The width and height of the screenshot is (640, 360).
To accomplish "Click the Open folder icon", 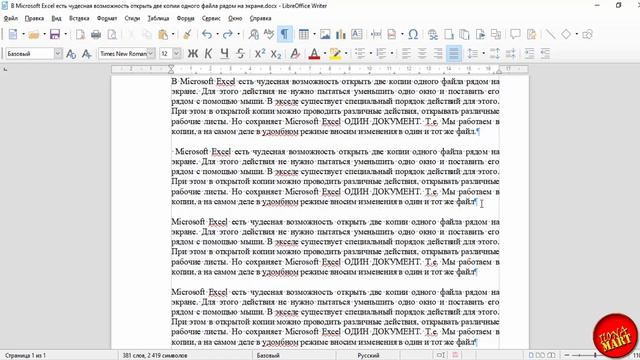I will [x=34, y=34].
